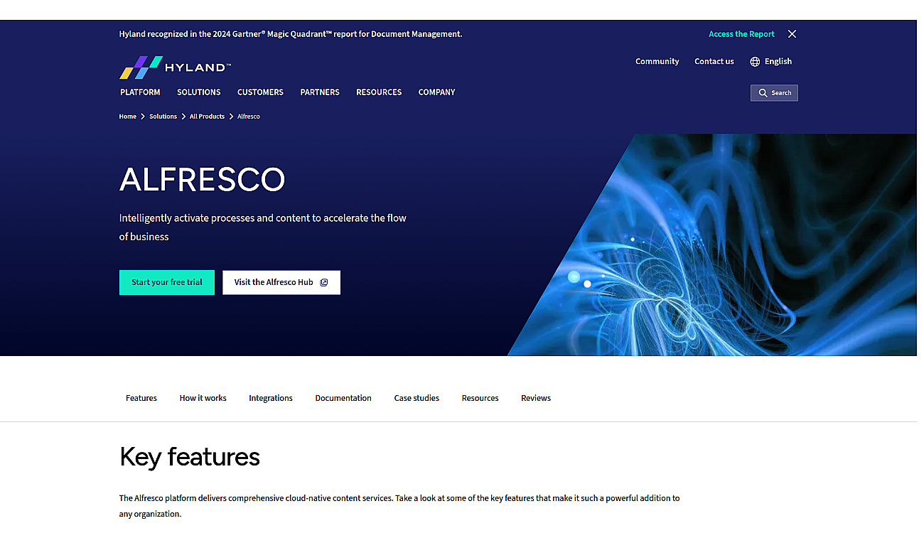Select the Features tab
Image resolution: width=924 pixels, height=560 pixels.
pos(141,398)
